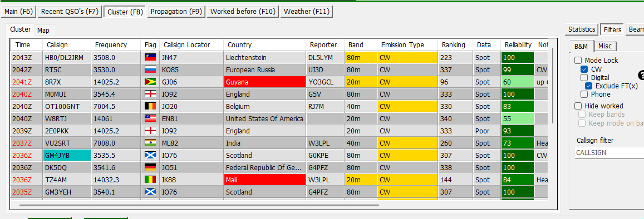Sort the table by Time column
The image size is (644, 219).
coord(27,45)
